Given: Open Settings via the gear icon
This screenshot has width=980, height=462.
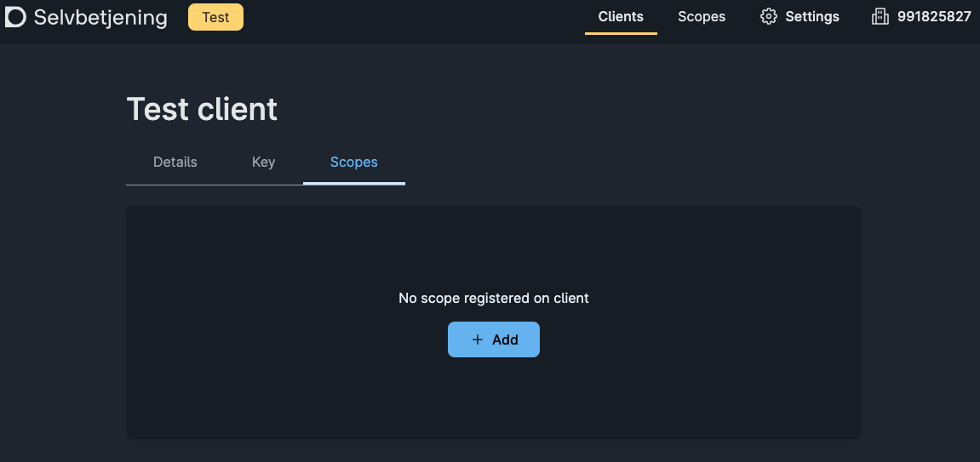Looking at the screenshot, I should click(x=768, y=17).
